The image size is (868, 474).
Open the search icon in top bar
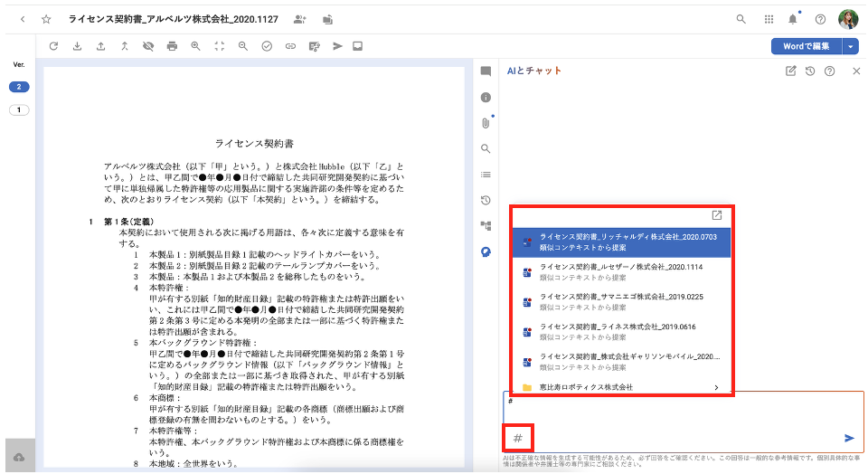[741, 19]
